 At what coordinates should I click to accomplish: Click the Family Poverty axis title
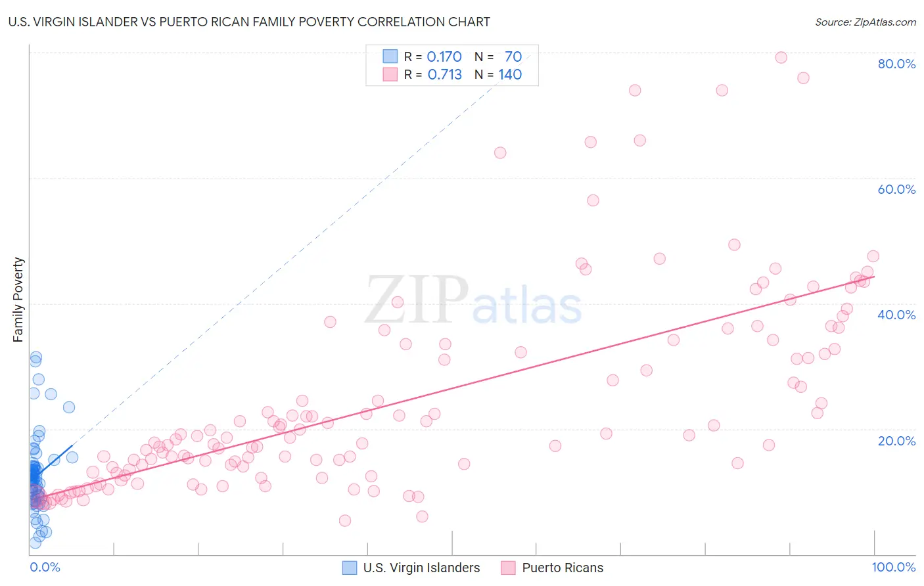tap(18, 300)
